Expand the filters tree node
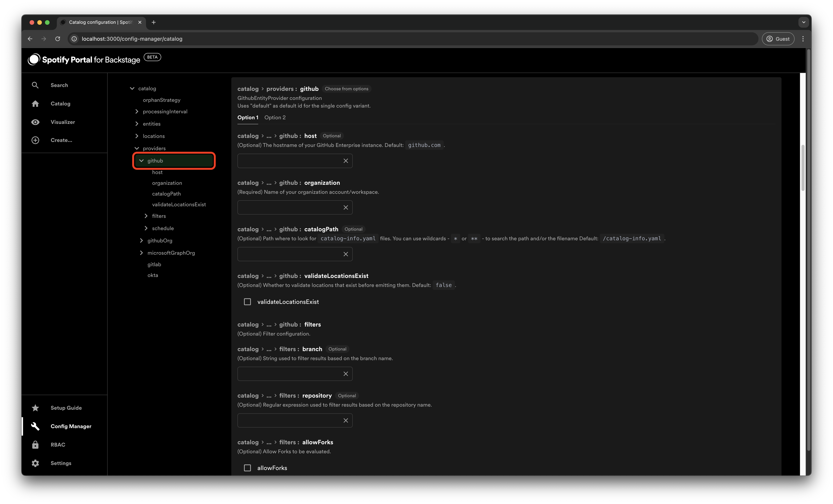 point(146,216)
